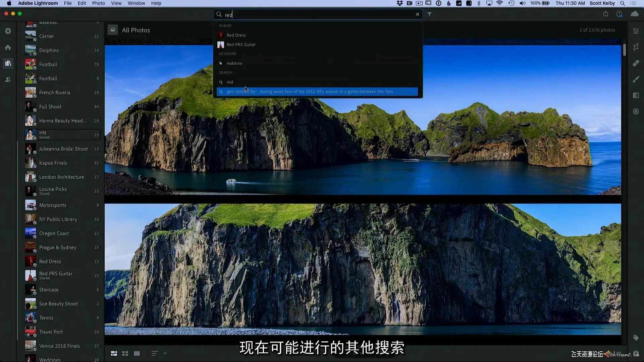The image size is (644, 362).
Task: Open the Oregon Coast album
Action: 62,233
